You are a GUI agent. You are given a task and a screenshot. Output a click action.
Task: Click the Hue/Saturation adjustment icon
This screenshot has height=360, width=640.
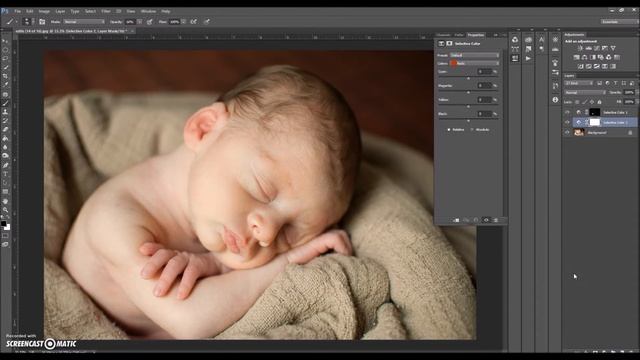pyautogui.click(x=576, y=57)
